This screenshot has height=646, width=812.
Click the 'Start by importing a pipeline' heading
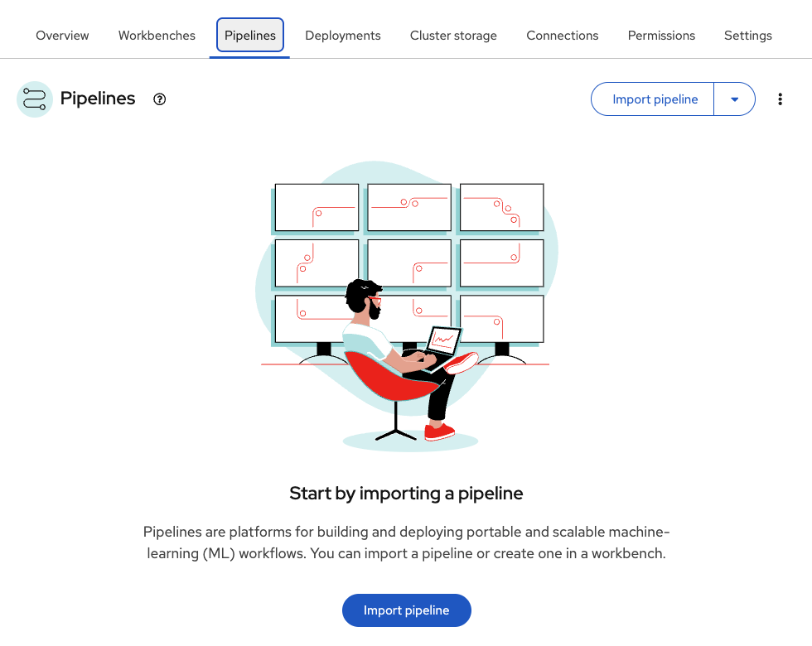pyautogui.click(x=406, y=494)
